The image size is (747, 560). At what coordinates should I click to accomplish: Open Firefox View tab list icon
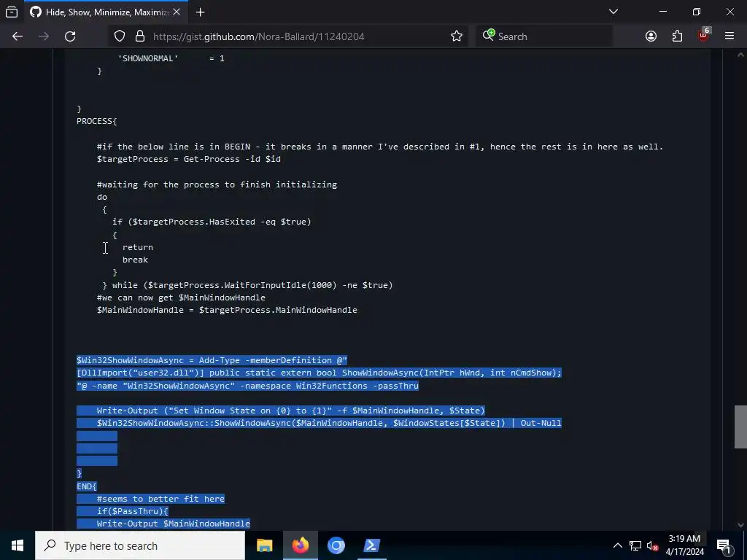[12, 12]
